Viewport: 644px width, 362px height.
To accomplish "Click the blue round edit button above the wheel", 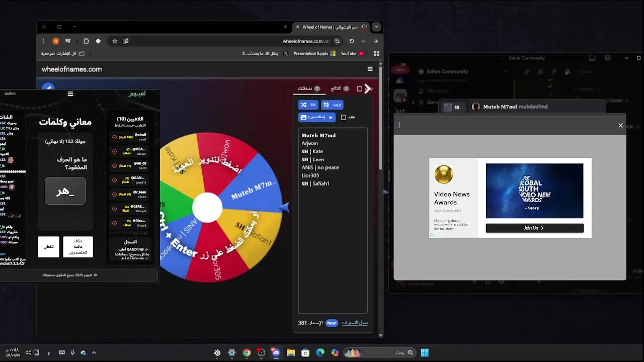I will 48,87.
